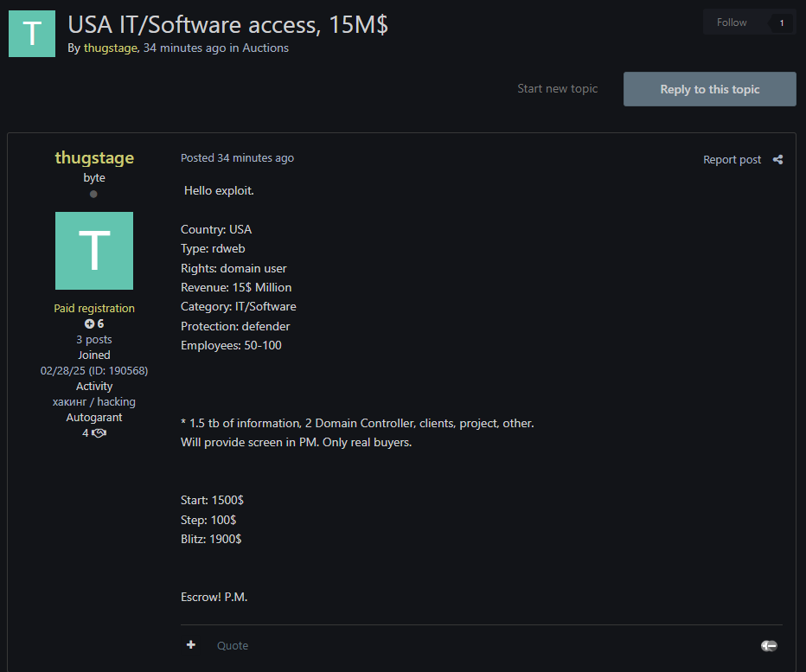
Task: Click the reaction icon below the post
Action: click(769, 646)
